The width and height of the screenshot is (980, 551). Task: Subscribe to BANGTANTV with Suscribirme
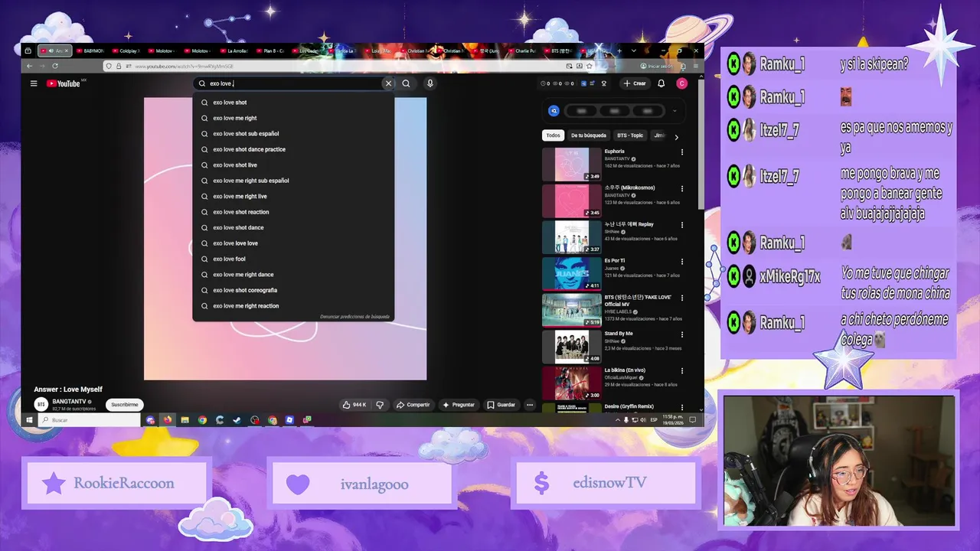[x=125, y=405]
